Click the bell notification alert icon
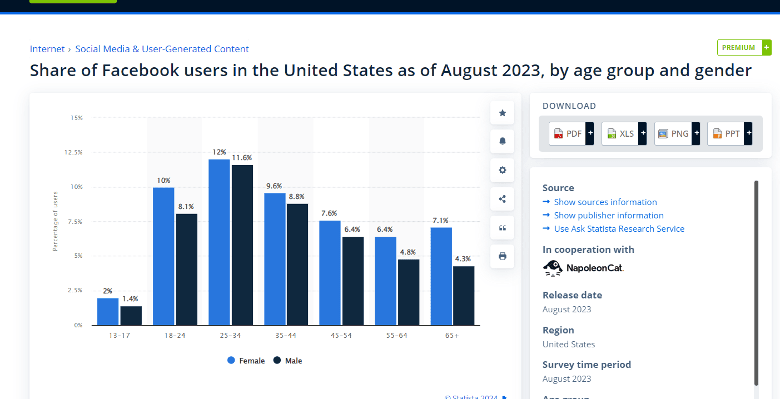 pos(502,141)
